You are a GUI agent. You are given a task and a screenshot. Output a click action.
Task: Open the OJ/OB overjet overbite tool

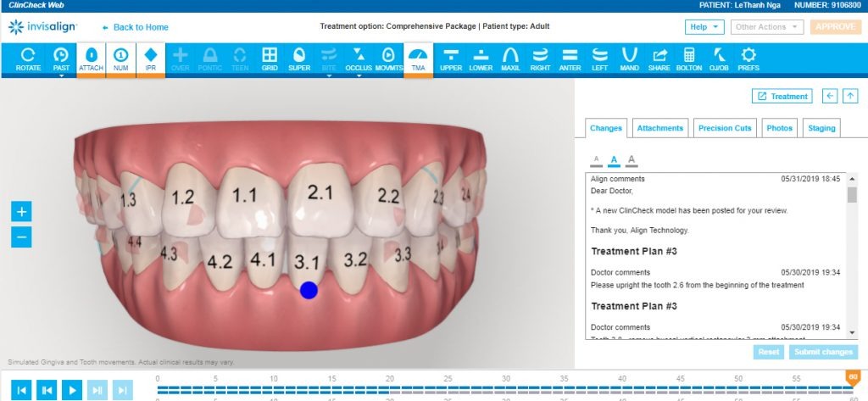(x=719, y=59)
